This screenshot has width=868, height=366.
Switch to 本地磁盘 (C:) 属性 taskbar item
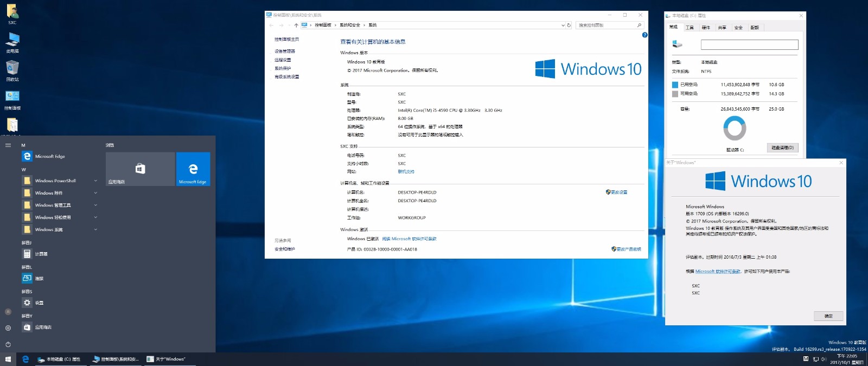point(60,359)
